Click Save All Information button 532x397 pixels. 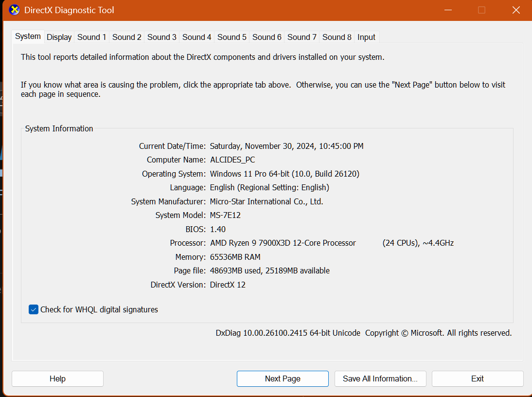pos(380,379)
